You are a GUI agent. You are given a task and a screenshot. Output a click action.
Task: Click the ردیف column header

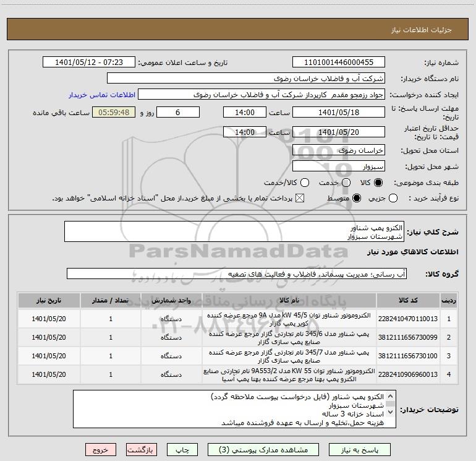pyautogui.click(x=449, y=300)
